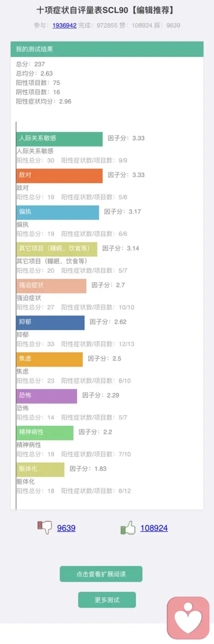214x644 pixels.
Task: Select the purple 恐怖 bar
Action: pos(47,396)
